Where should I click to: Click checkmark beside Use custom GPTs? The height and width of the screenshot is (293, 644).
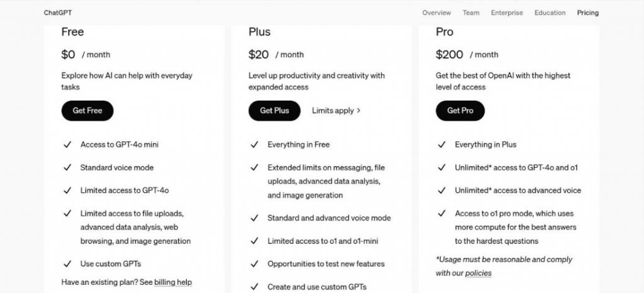pos(67,264)
